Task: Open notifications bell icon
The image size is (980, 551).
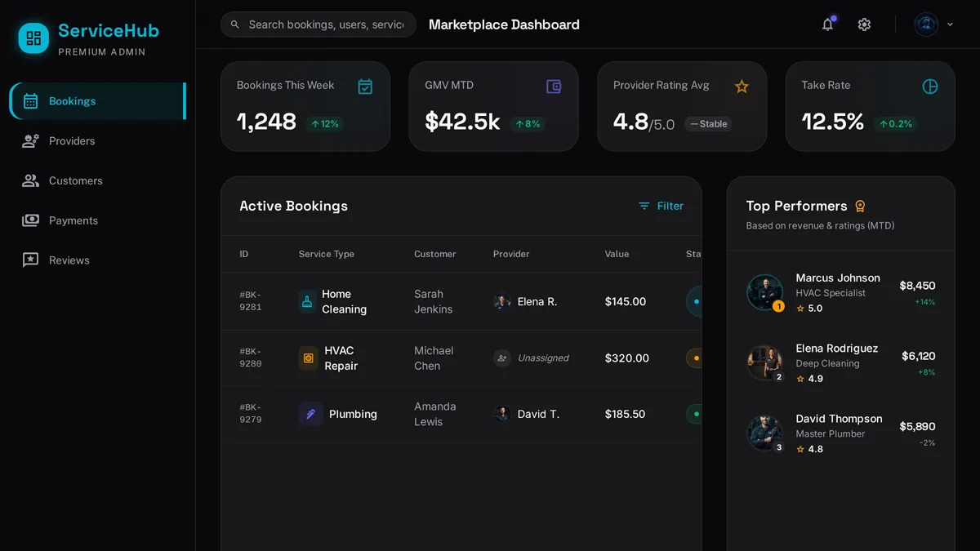Action: click(x=827, y=24)
